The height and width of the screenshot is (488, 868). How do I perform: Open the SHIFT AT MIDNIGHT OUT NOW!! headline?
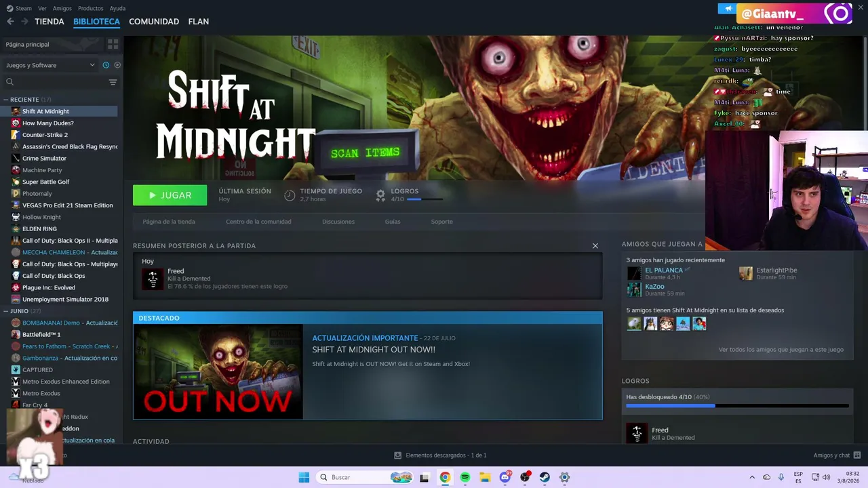(x=374, y=350)
